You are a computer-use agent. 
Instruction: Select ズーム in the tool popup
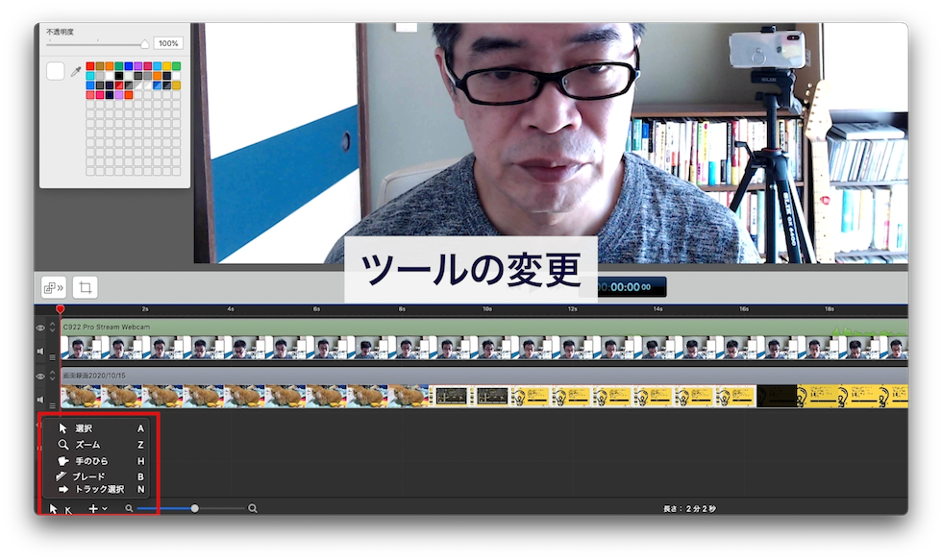tap(87, 445)
